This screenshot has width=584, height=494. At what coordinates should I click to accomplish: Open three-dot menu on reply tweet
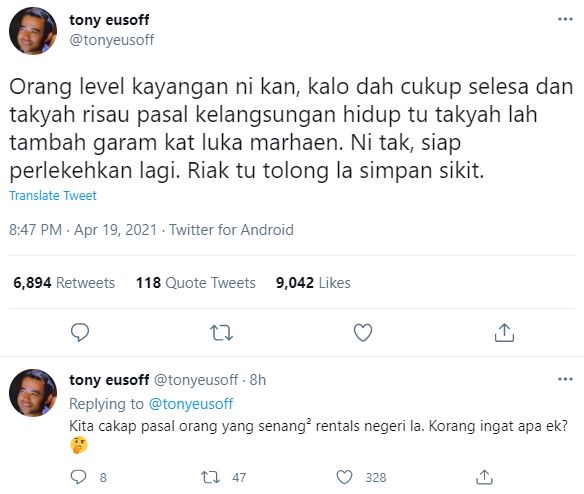pyautogui.click(x=565, y=379)
